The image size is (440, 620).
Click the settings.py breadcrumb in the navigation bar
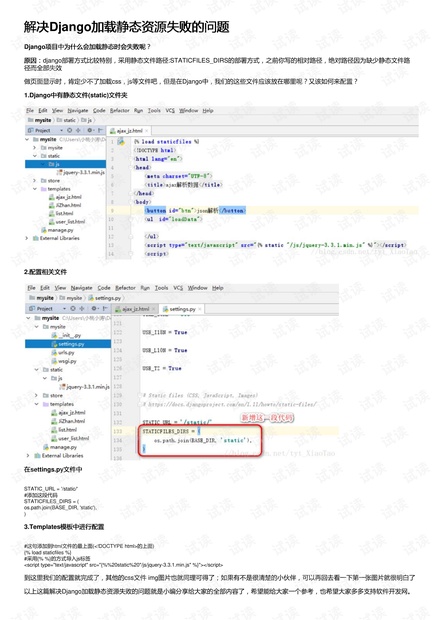(x=105, y=298)
